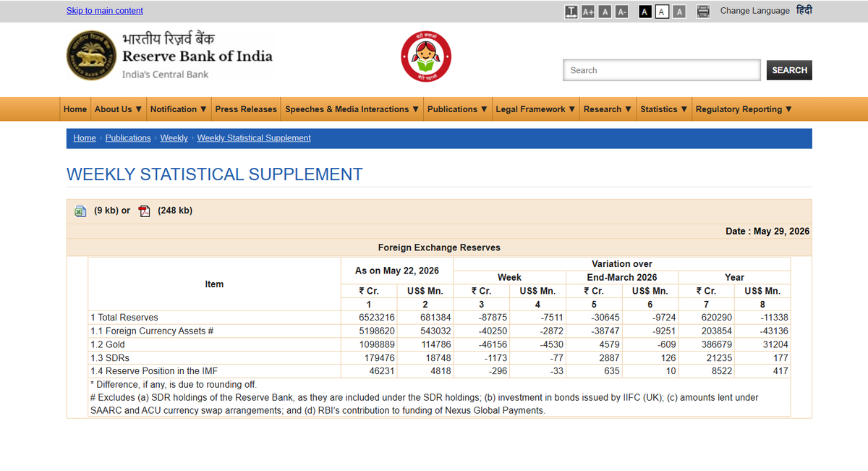
Task: Click the Date : May 29, 2026 text
Action: pos(767,232)
